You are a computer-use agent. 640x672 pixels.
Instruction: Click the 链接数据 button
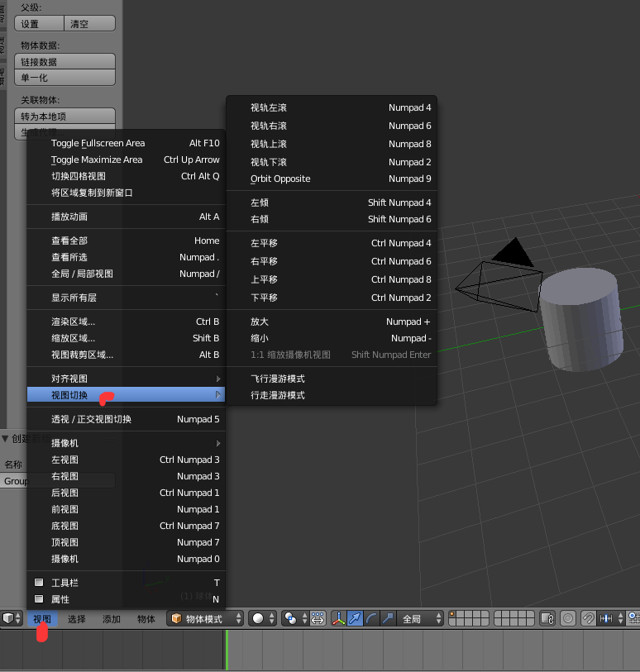(x=64, y=62)
